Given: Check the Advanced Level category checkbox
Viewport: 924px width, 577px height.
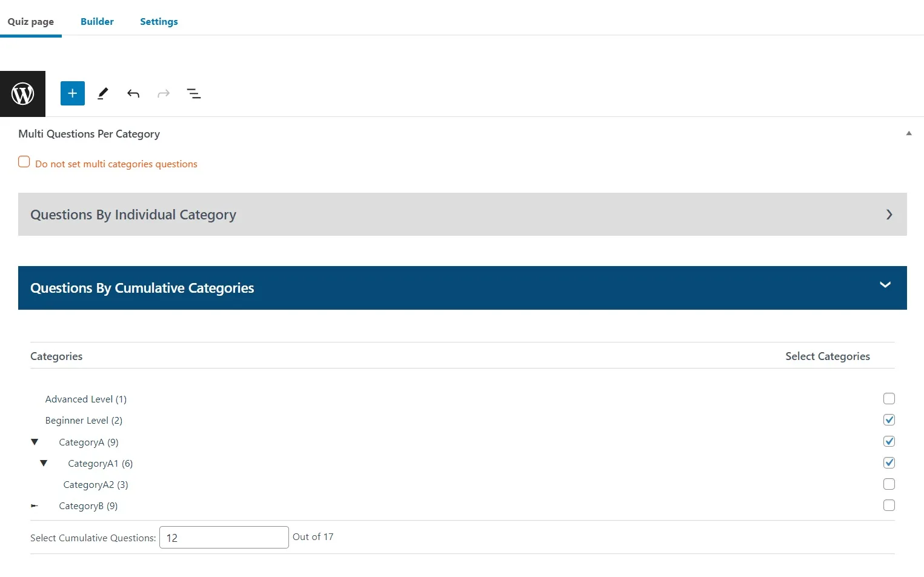Looking at the screenshot, I should coord(889,398).
